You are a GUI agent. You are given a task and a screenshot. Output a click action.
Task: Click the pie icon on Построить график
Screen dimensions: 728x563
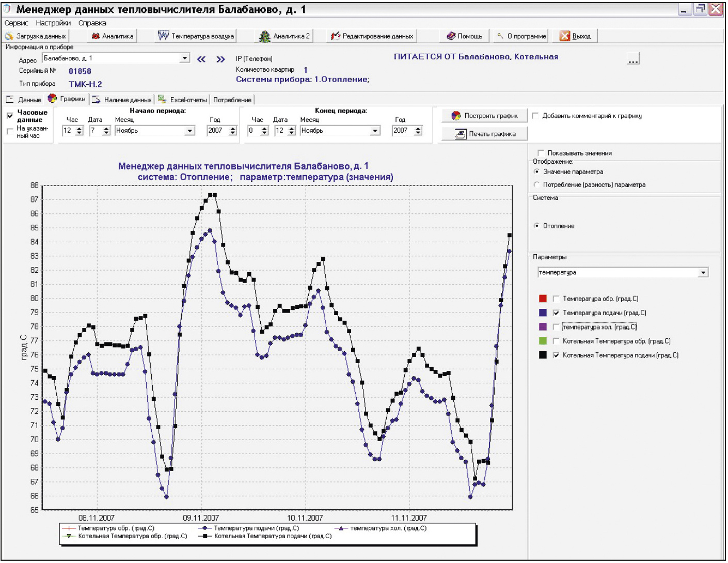456,116
